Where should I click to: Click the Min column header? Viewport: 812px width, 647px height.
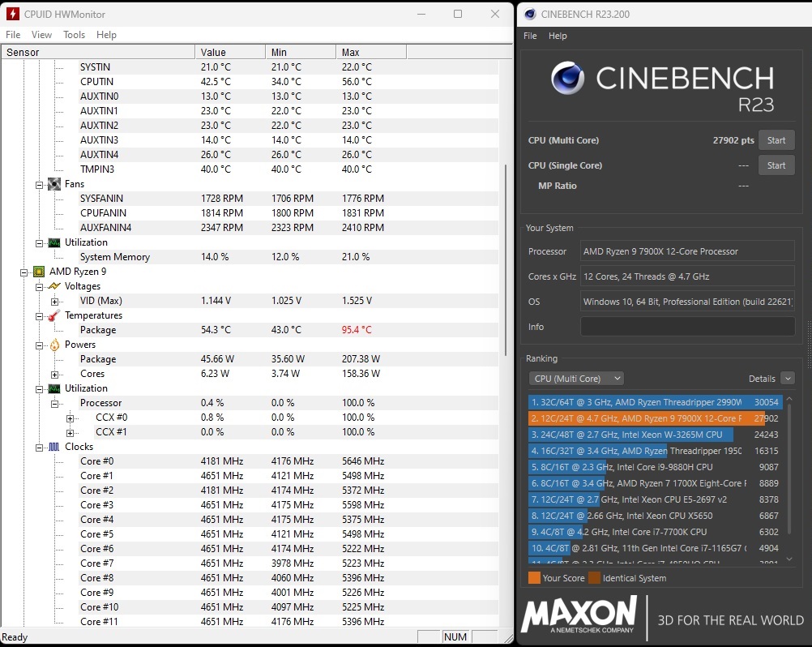tap(301, 53)
